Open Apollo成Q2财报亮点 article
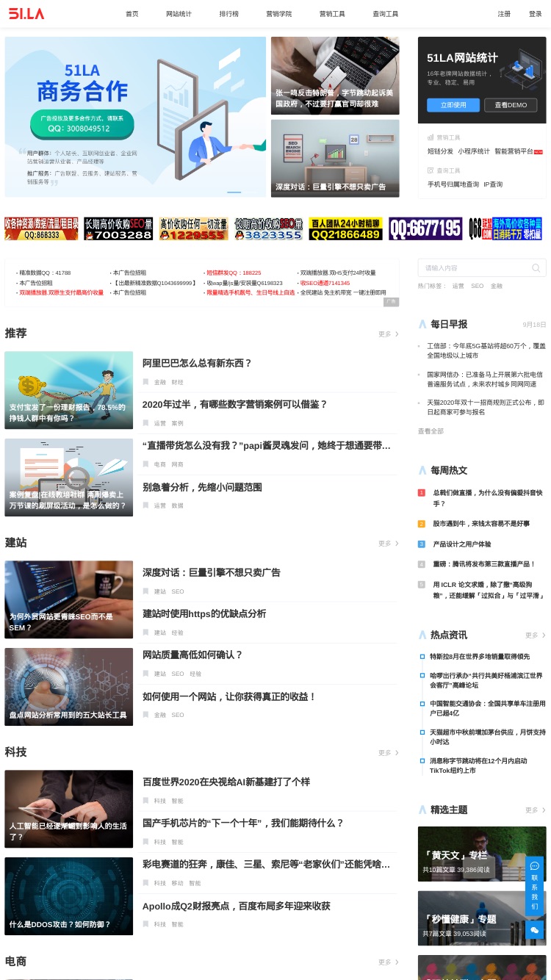This screenshot has width=551, height=980. (237, 906)
